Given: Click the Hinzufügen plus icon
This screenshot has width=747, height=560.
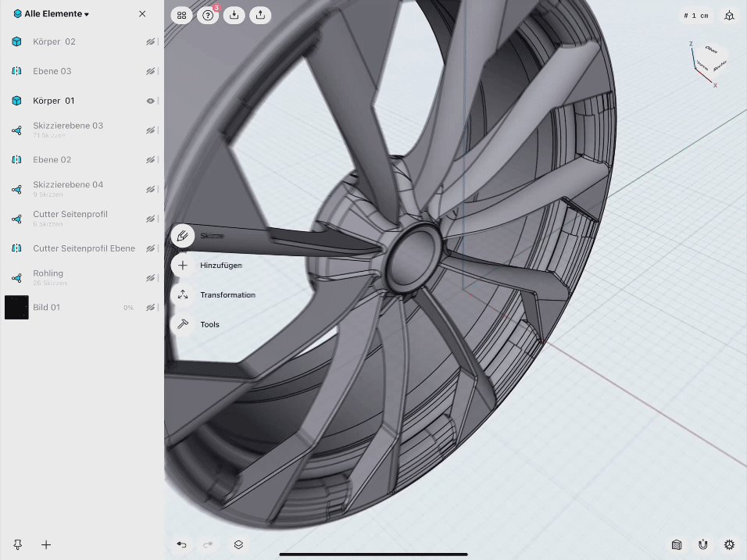Looking at the screenshot, I should click(183, 266).
